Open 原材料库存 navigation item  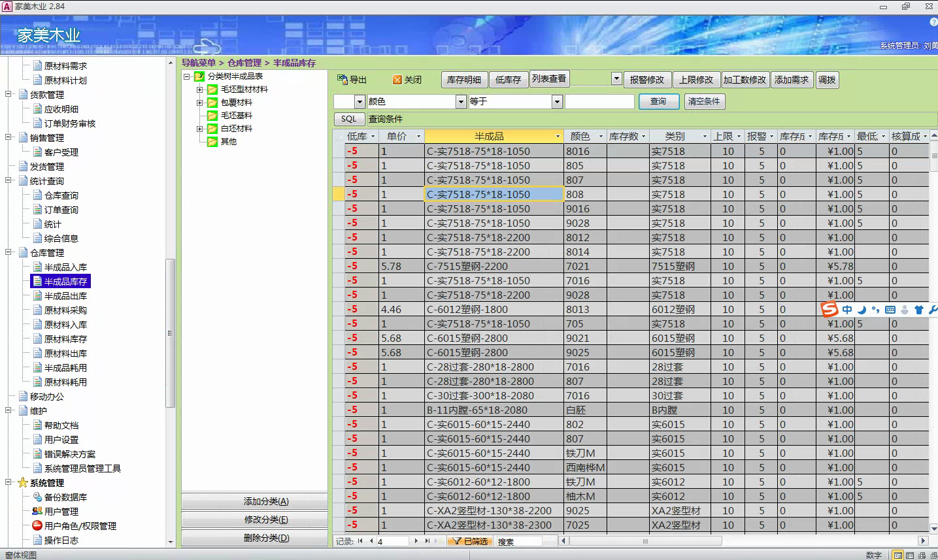tap(65, 339)
